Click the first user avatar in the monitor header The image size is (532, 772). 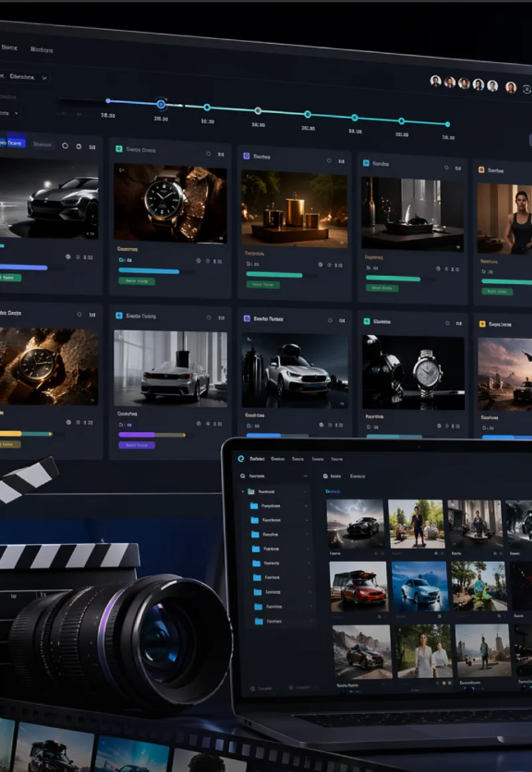click(x=436, y=81)
